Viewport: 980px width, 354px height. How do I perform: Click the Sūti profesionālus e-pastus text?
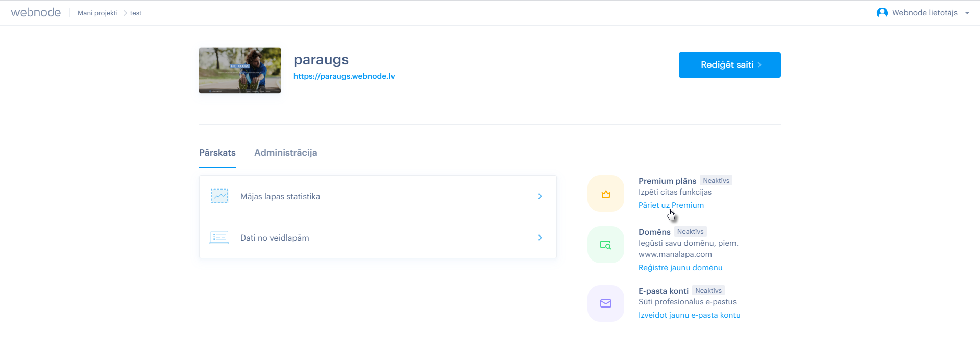tap(688, 302)
